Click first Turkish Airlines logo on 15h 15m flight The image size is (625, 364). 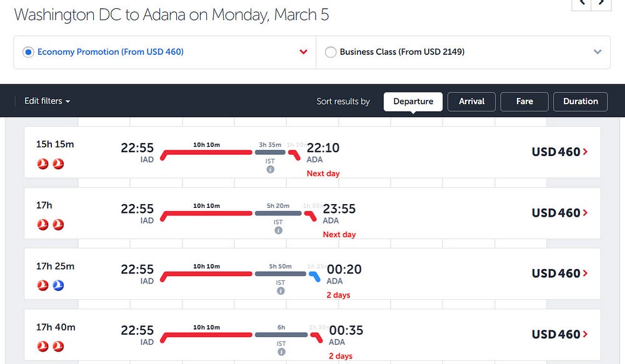(x=42, y=164)
